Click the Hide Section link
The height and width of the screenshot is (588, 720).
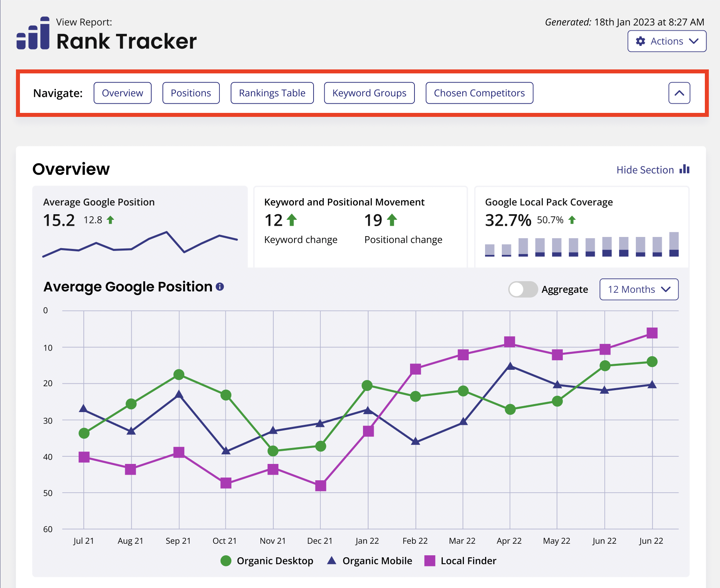click(x=645, y=170)
